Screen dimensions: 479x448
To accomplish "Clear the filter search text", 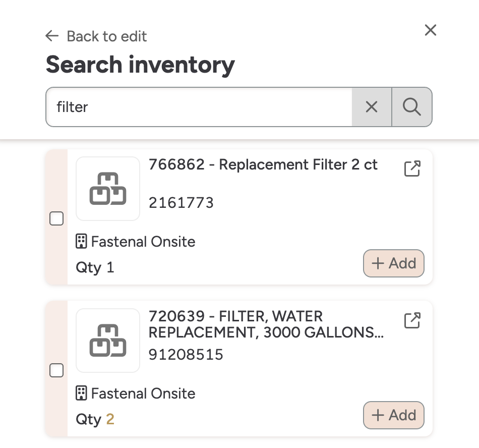I will 372,107.
